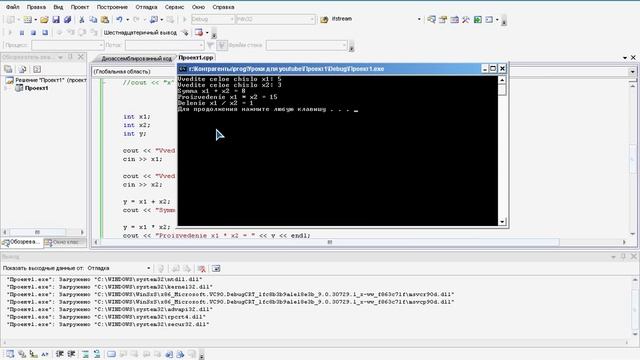640x360 pixels.
Task: Open the Toolbox hammer-and-wrench icon
Action: tap(466, 19)
